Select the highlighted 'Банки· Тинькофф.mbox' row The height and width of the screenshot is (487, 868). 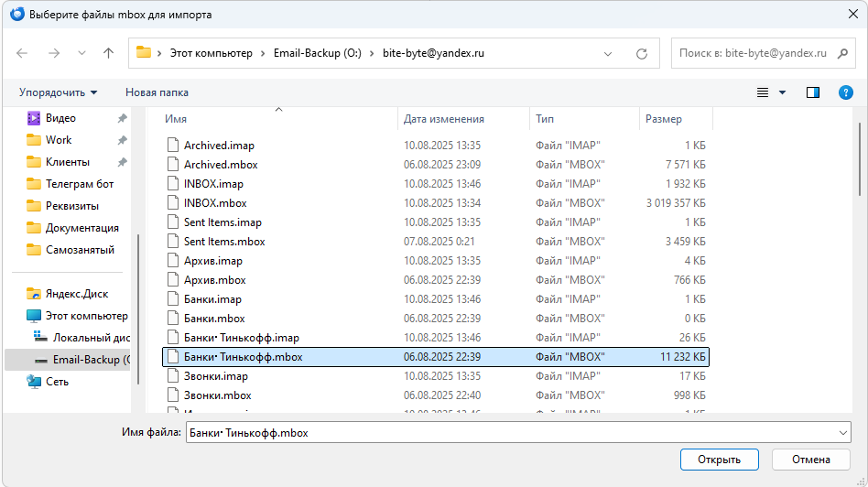pos(436,357)
